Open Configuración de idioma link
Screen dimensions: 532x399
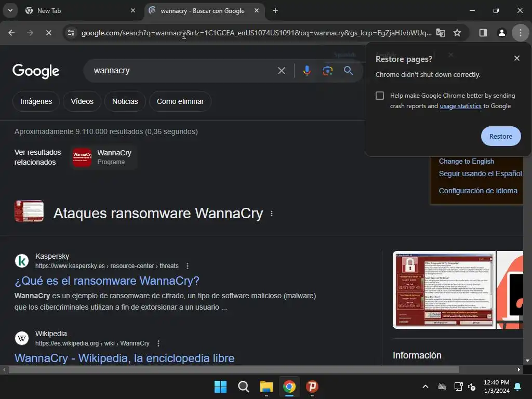[x=478, y=191]
